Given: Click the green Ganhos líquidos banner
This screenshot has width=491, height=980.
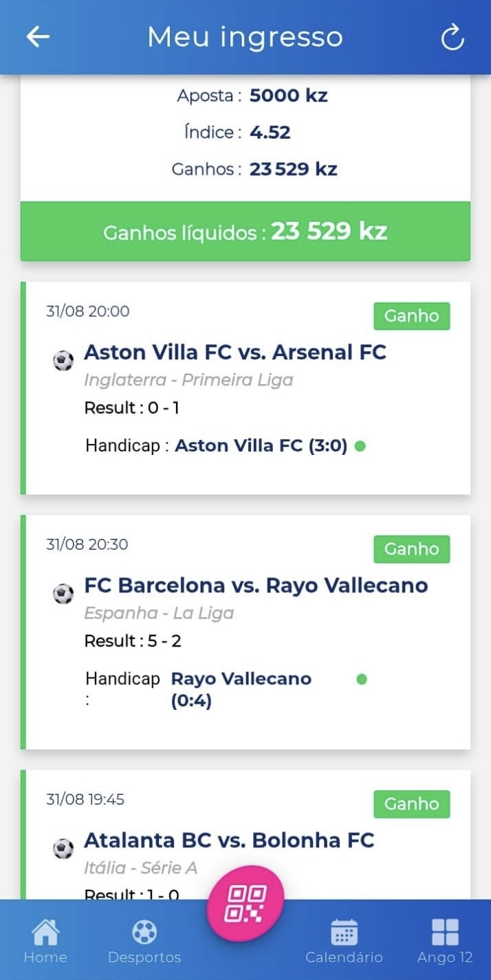Looking at the screenshot, I should click(x=245, y=231).
